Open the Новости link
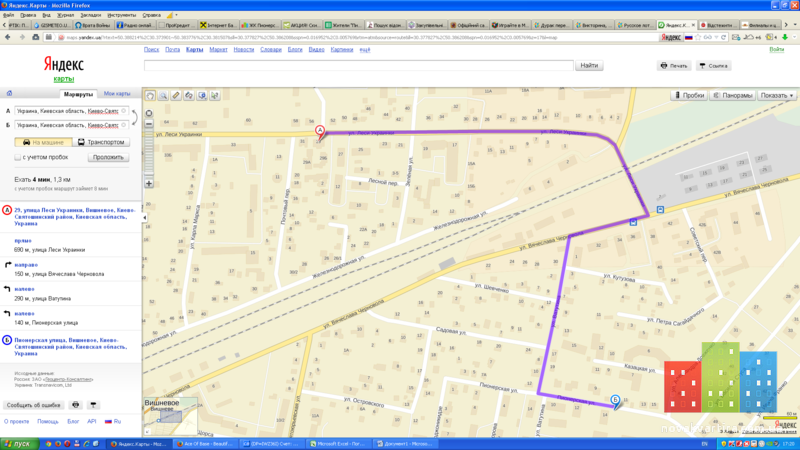Image resolution: width=800 pixels, height=450 pixels. [x=244, y=49]
